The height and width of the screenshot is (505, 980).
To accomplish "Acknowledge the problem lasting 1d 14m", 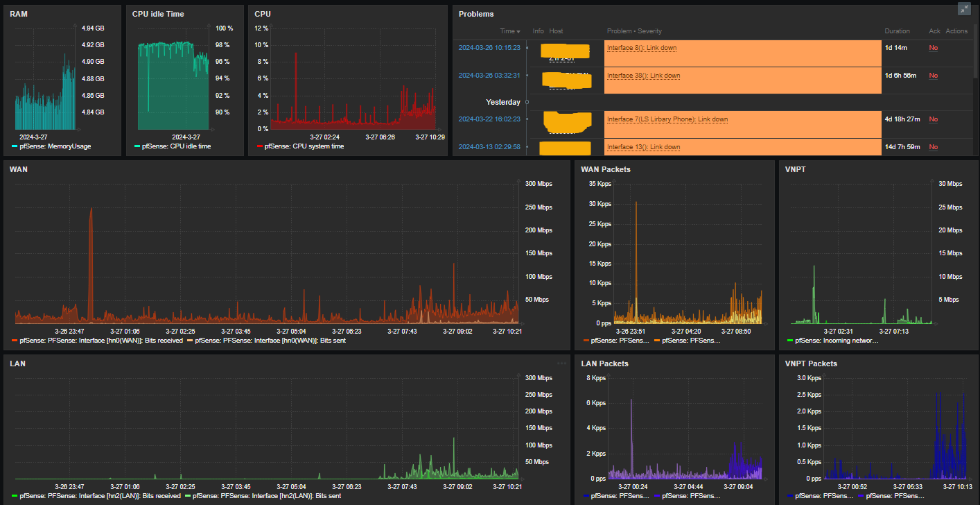I will pos(933,48).
